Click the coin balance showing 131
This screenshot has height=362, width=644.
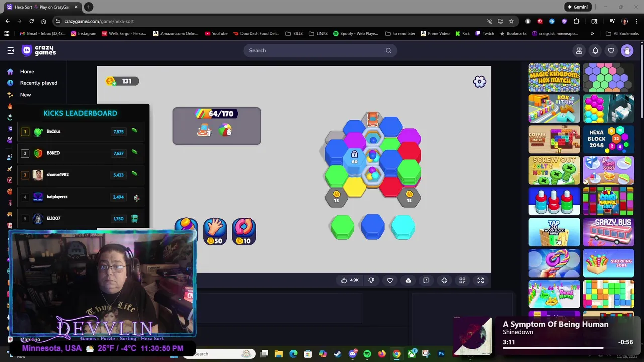coord(122,81)
